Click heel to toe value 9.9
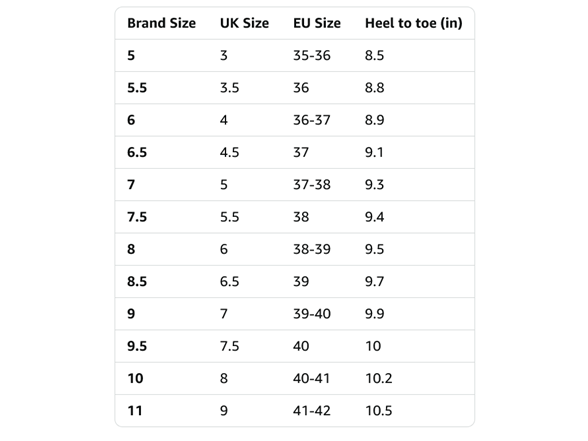This screenshot has width=588, height=441. click(x=374, y=314)
